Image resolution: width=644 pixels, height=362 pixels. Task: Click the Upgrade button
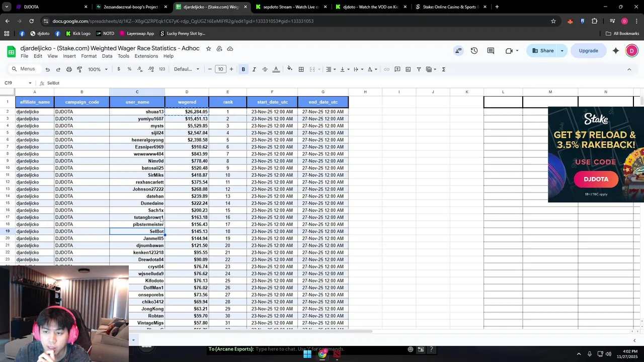pos(588,51)
